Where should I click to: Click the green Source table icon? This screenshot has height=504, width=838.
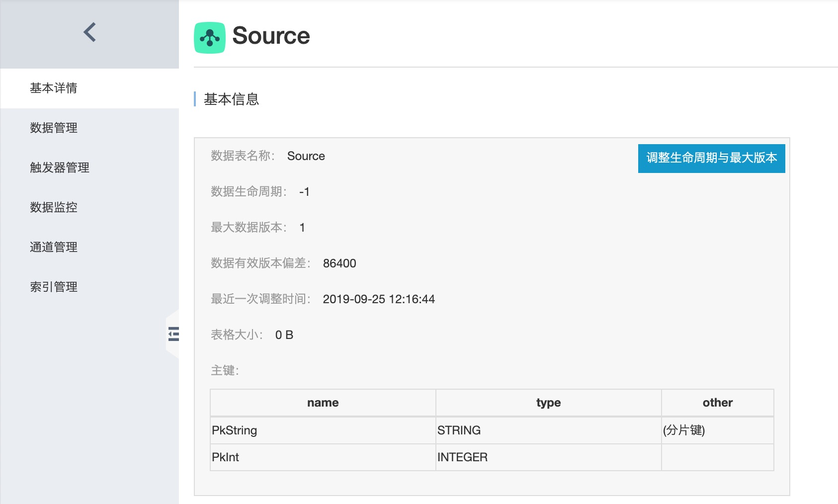(x=210, y=37)
